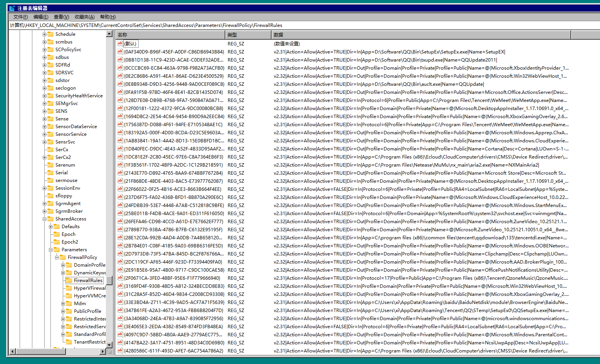The width and height of the screenshot is (600, 364).
Task: Select the Serenum folder icon
Action: 50,165
